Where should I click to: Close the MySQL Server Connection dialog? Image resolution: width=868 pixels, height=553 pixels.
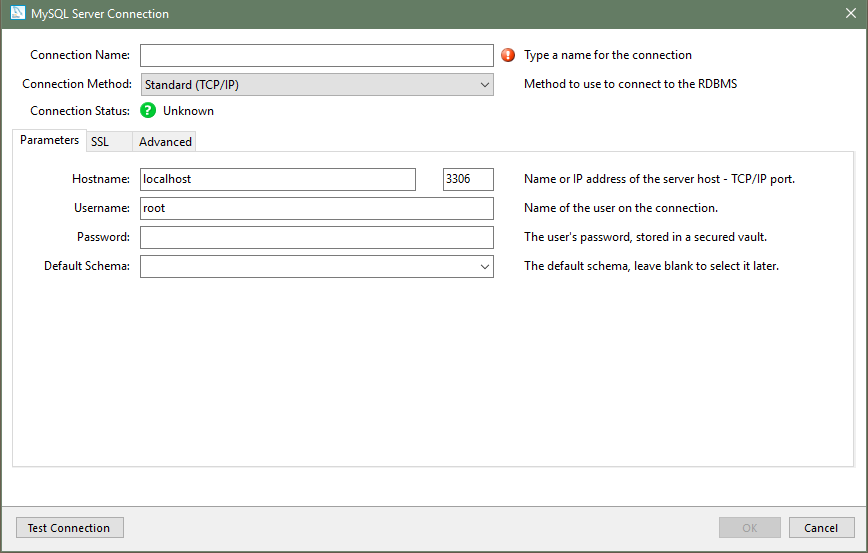[x=851, y=13]
